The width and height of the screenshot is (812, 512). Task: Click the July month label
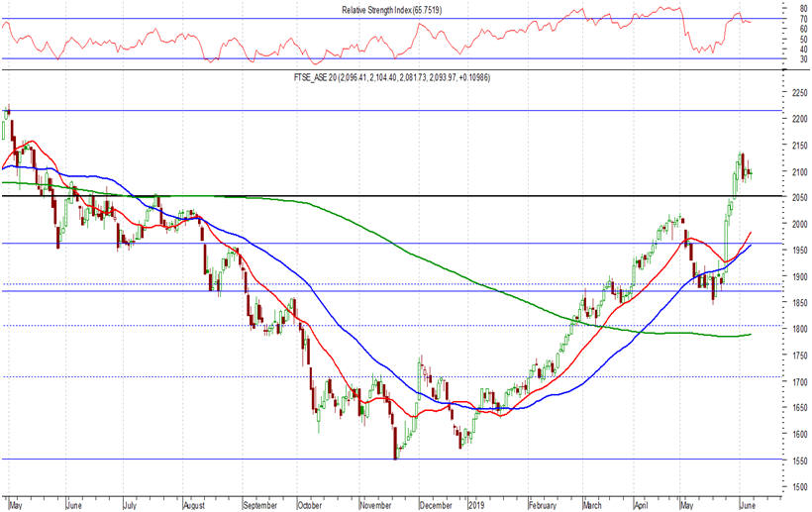[130, 505]
